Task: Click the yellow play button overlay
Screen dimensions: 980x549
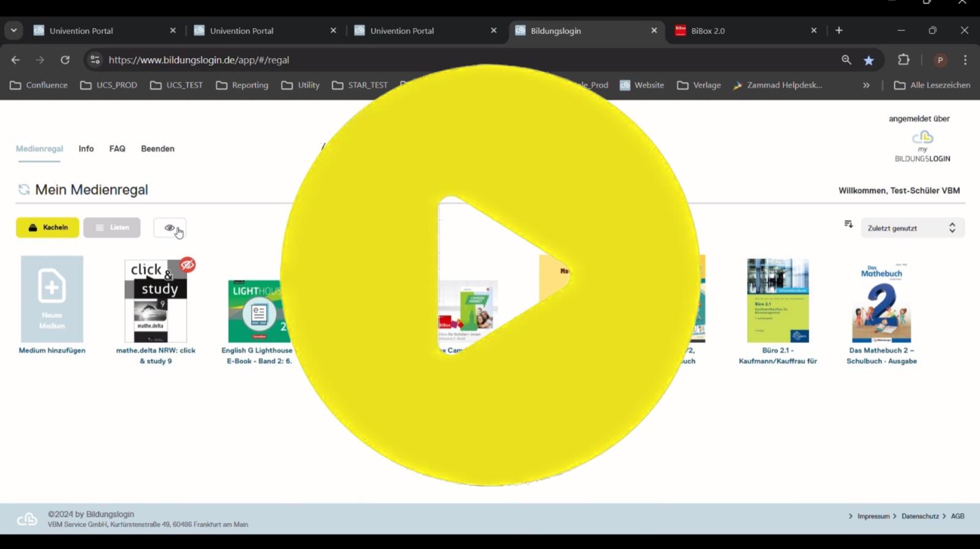Action: point(490,275)
